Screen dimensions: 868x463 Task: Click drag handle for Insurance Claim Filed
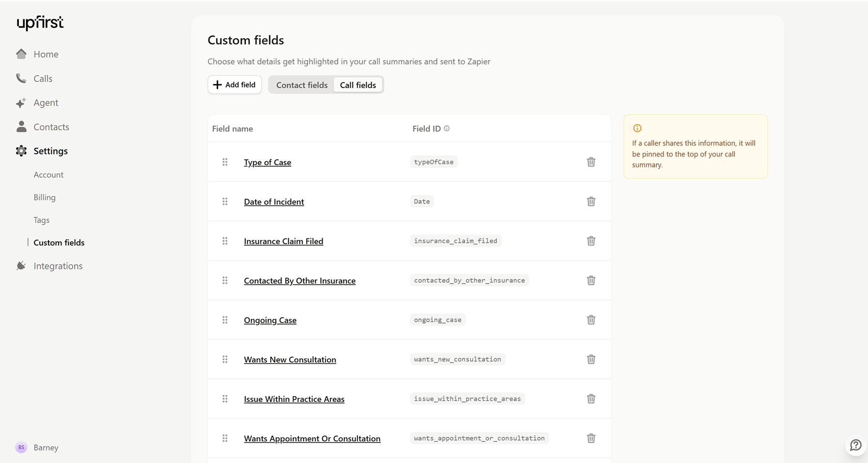(x=225, y=241)
